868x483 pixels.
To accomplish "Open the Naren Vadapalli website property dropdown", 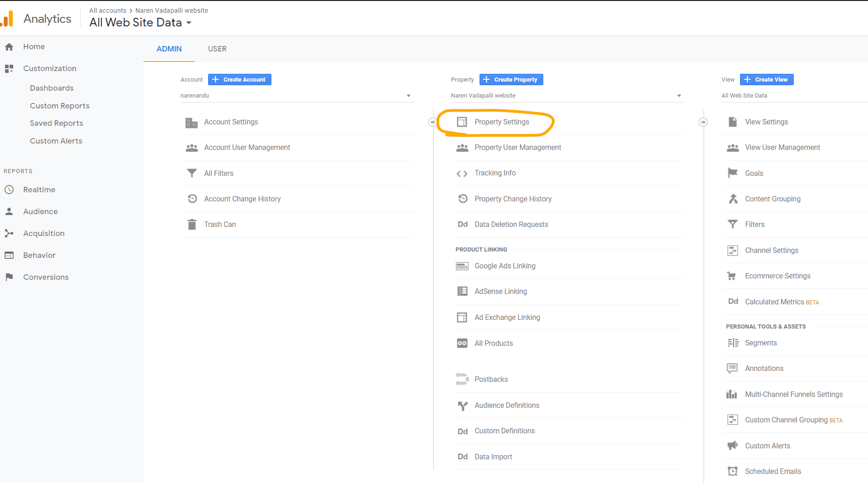I will 567,96.
